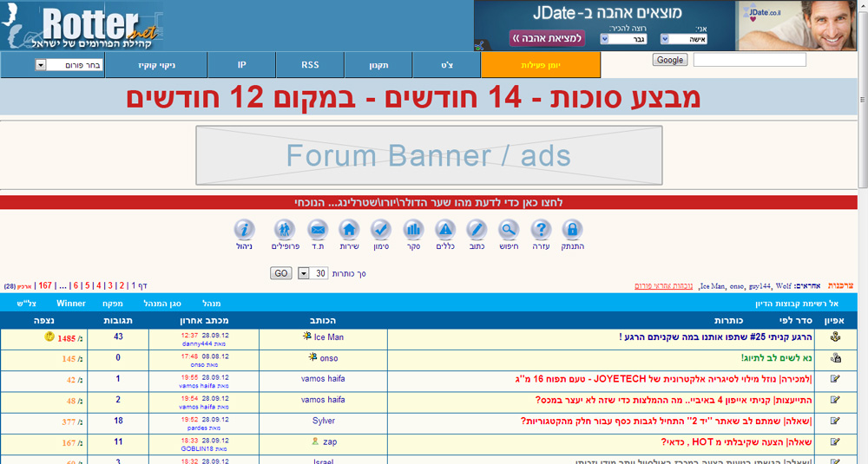The height and width of the screenshot is (464, 868).
Task: Click the magnifier search icon (חיפוש)
Action: click(x=509, y=230)
